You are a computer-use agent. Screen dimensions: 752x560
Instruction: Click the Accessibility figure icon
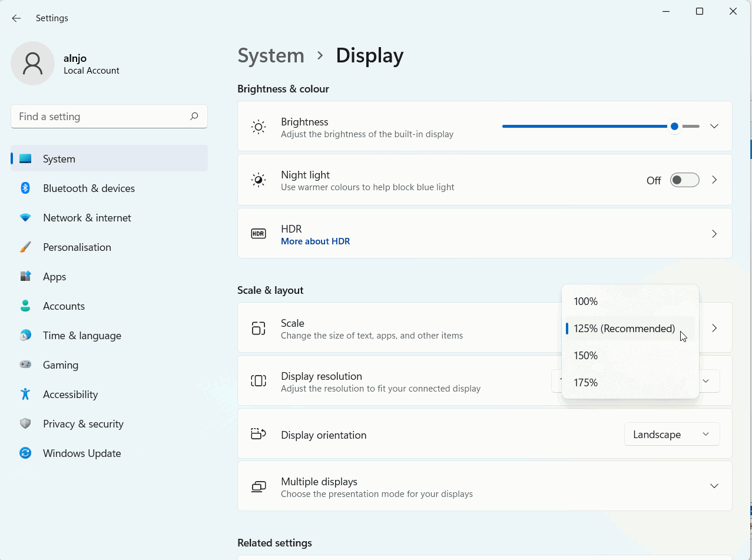click(25, 395)
